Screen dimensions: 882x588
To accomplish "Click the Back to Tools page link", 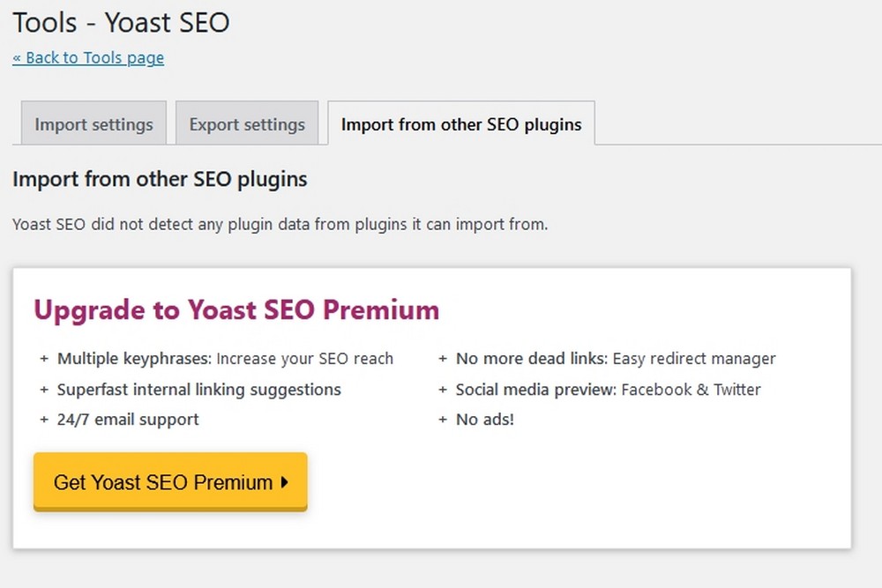I will (x=88, y=58).
